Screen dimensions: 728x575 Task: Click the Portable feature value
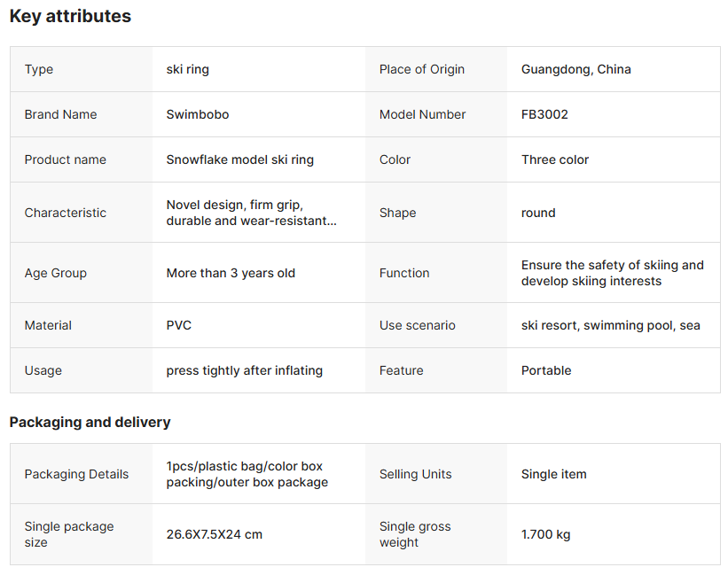(545, 370)
